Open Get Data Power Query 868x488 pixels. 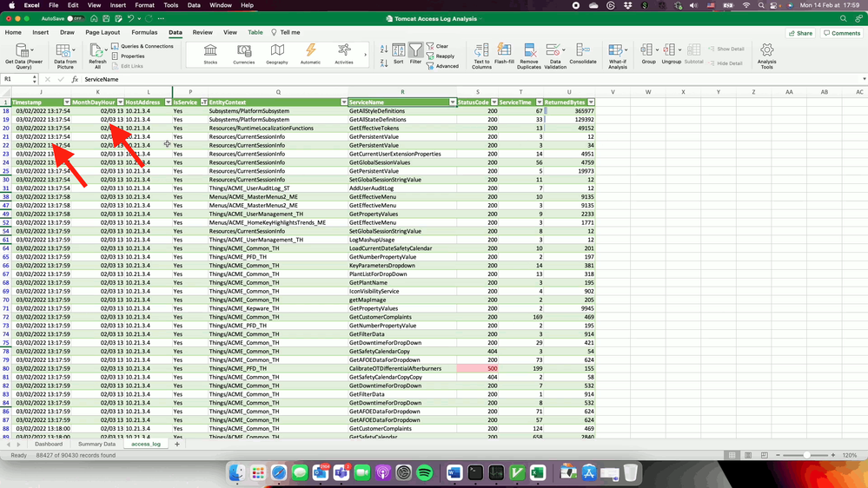[23, 56]
